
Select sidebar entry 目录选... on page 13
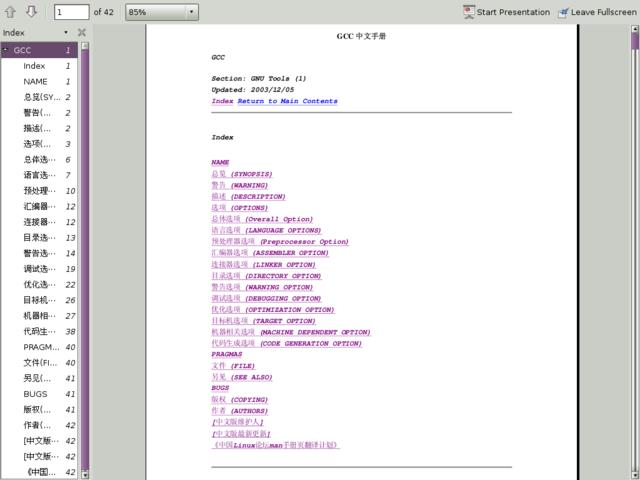pyautogui.click(x=39, y=238)
